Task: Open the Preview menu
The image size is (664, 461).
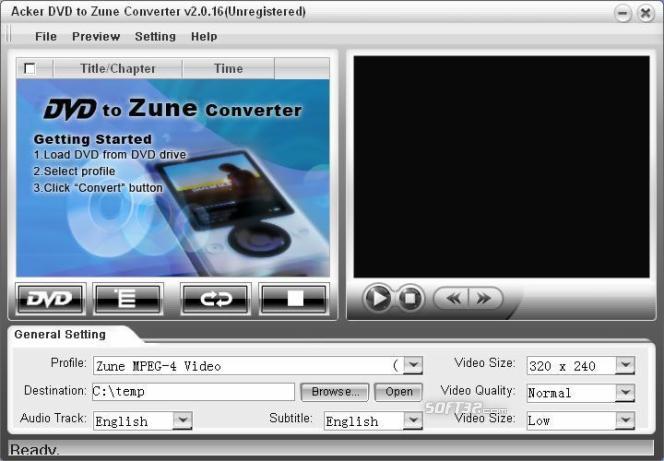Action: pos(96,36)
